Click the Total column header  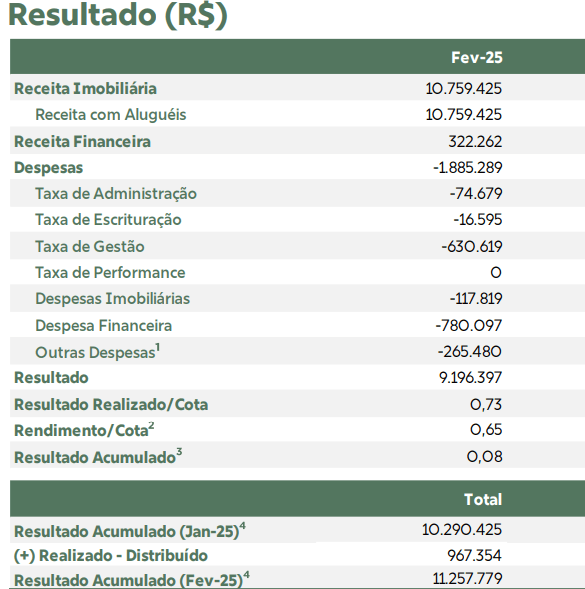[483, 499]
